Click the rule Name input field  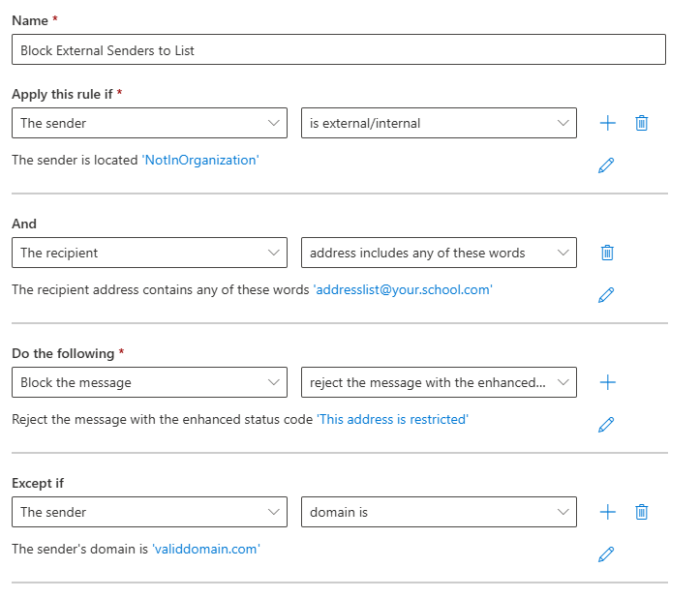click(x=339, y=49)
